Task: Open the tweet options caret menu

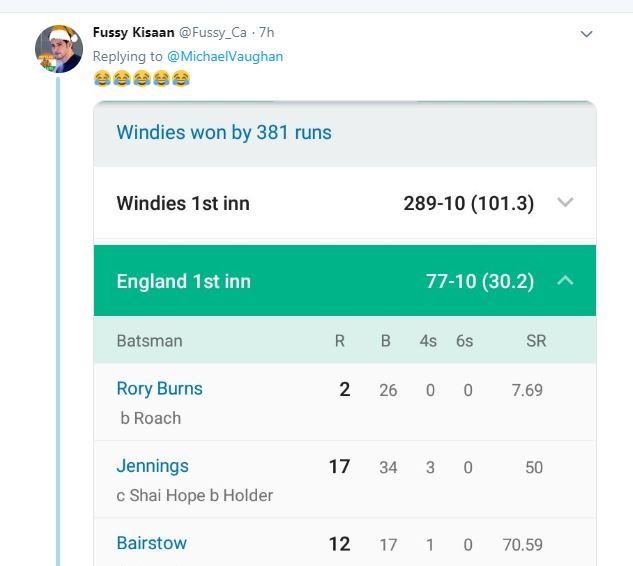Action: point(589,34)
